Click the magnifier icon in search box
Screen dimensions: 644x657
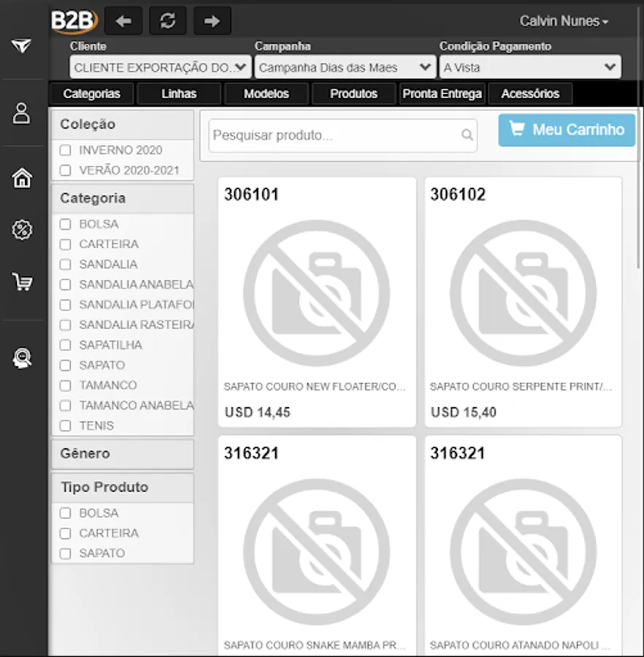(467, 135)
